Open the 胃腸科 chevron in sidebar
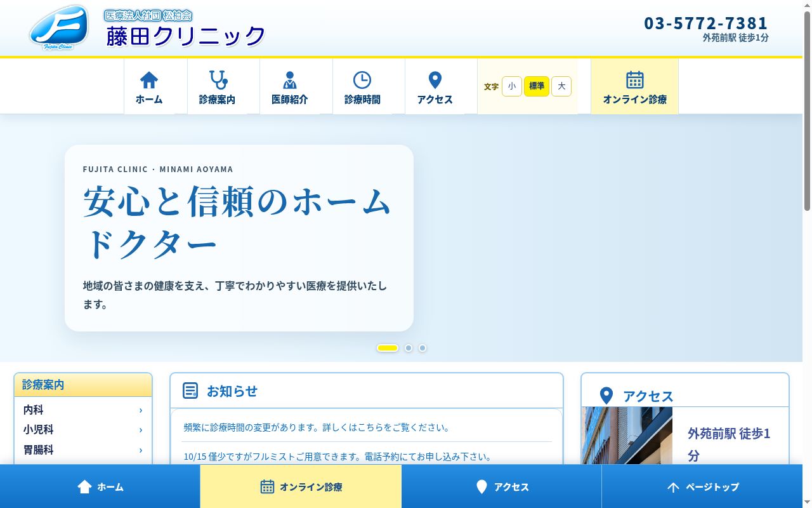This screenshot has height=508, width=812. pyautogui.click(x=141, y=450)
